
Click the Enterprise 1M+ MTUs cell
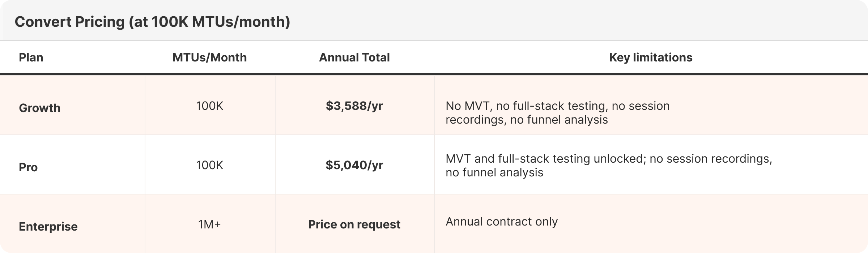(210, 224)
